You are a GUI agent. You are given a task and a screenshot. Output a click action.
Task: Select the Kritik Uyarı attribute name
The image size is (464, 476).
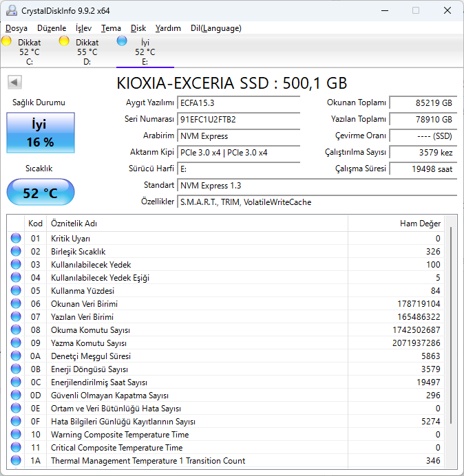click(70, 239)
